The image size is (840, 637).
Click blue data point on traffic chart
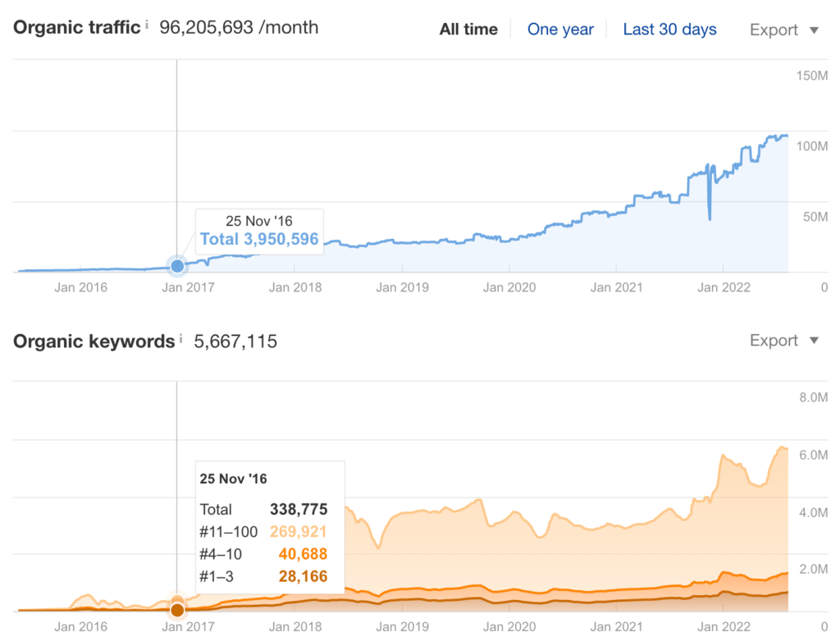click(x=177, y=266)
